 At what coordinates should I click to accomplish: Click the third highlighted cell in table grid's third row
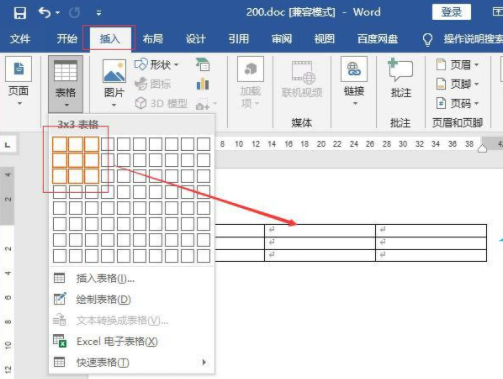pyautogui.click(x=92, y=176)
